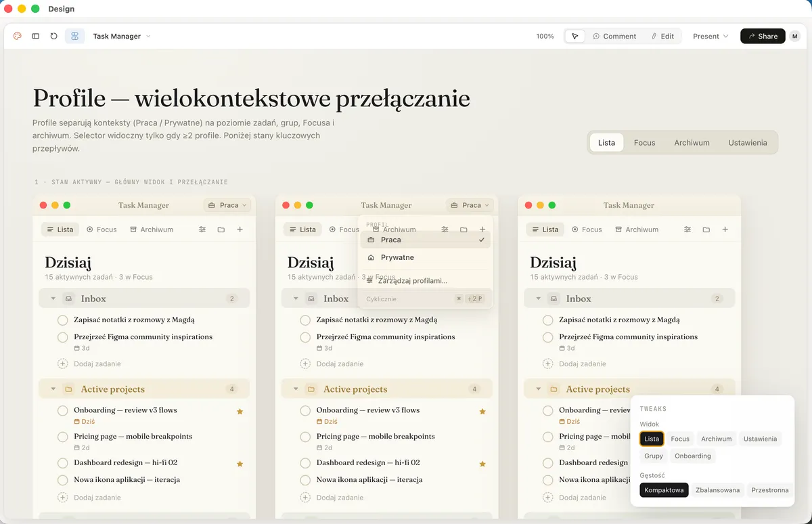Check off Dashboard redesign task in first mockup
Screen dimensions: 812x524
62,463
